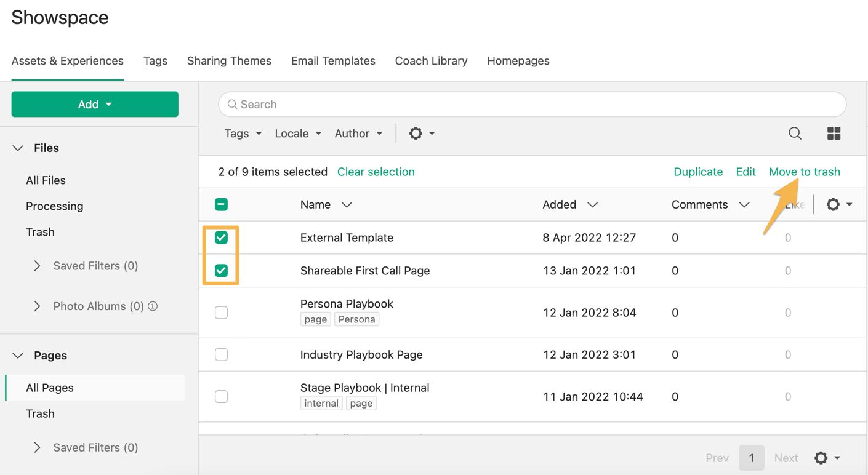Check the Persona Playbook checkbox
Viewport: 868px width, 475px height.
[x=221, y=313]
